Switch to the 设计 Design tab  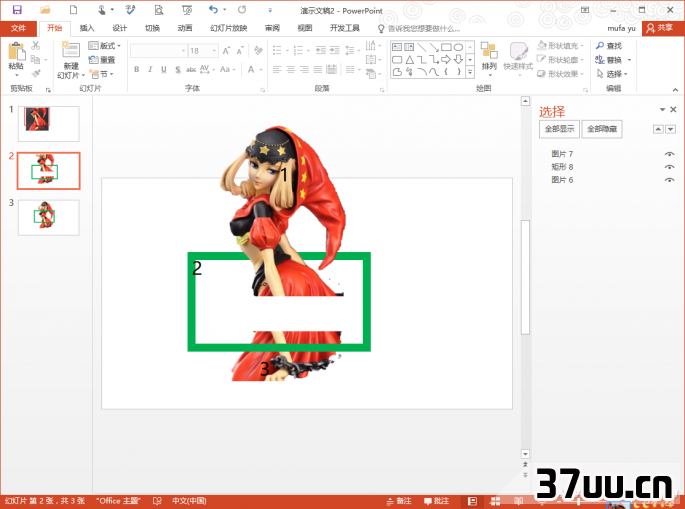click(120, 28)
